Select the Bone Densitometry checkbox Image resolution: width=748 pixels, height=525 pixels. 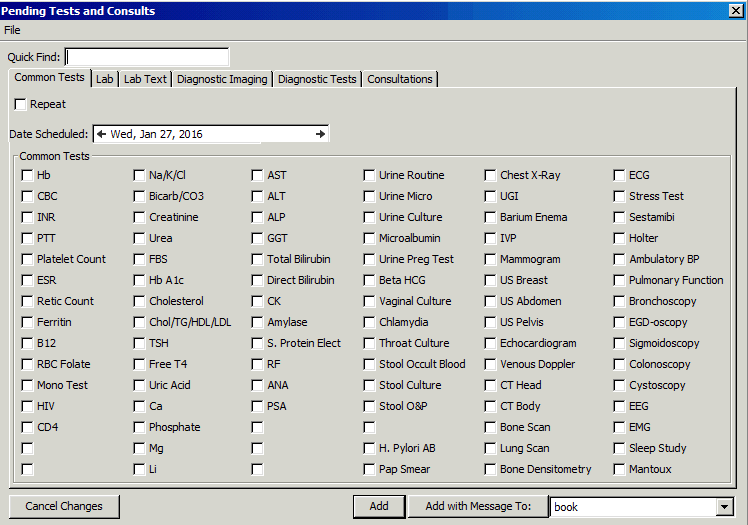click(x=490, y=469)
